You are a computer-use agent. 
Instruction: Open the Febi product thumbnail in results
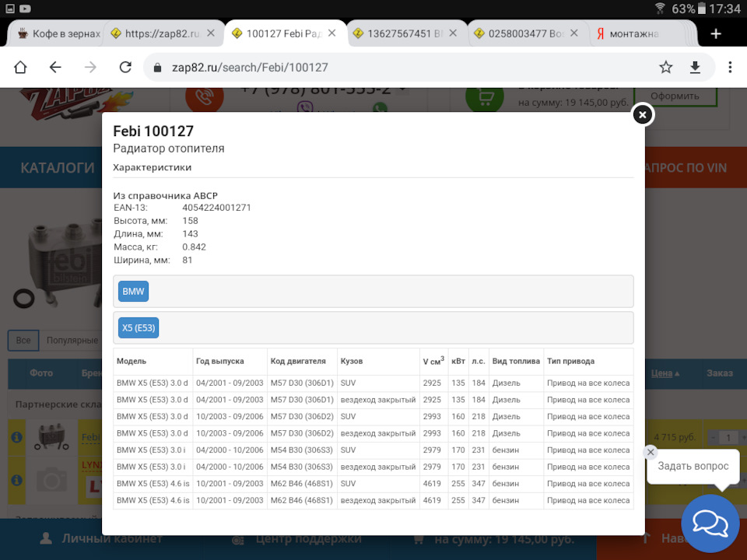[51, 437]
